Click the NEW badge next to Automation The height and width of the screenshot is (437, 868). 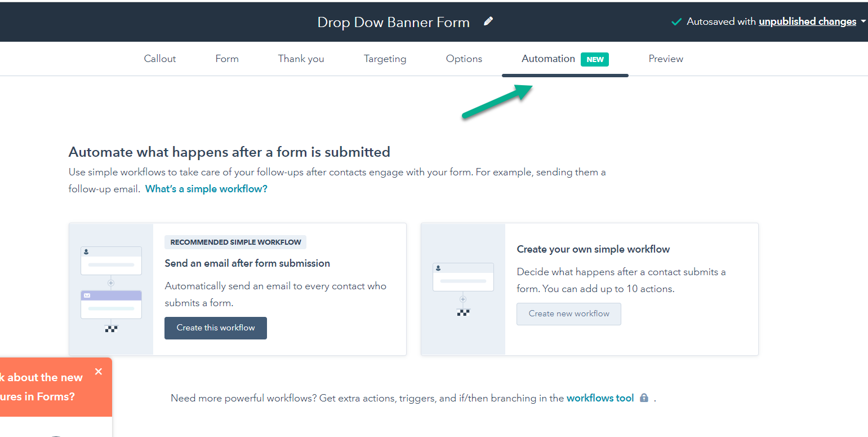pyautogui.click(x=595, y=59)
